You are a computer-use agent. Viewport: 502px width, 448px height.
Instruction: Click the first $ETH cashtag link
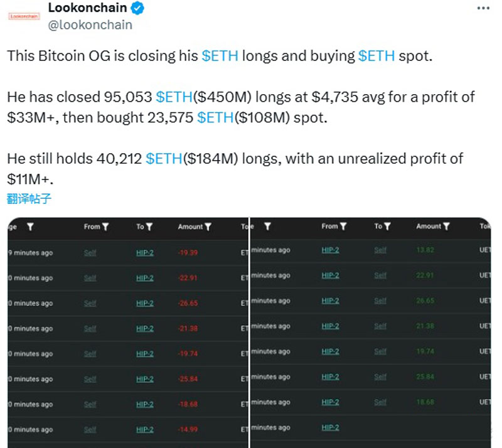(x=221, y=55)
